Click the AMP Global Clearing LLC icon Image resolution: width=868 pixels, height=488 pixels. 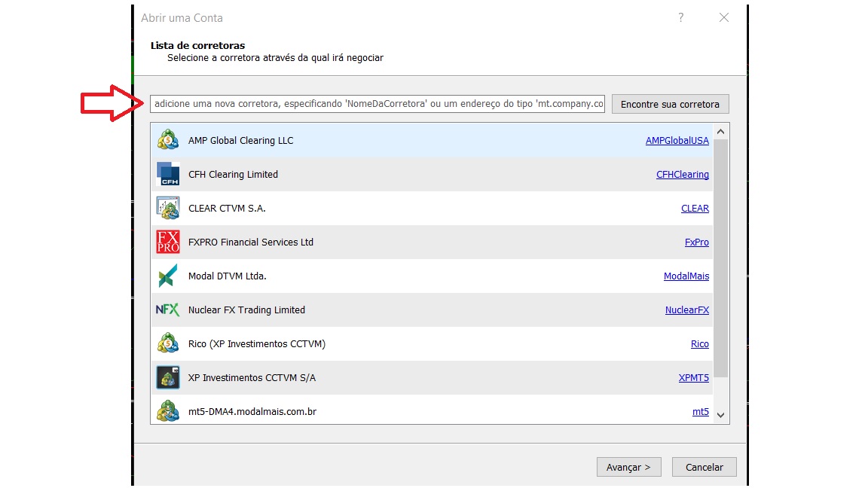click(167, 141)
